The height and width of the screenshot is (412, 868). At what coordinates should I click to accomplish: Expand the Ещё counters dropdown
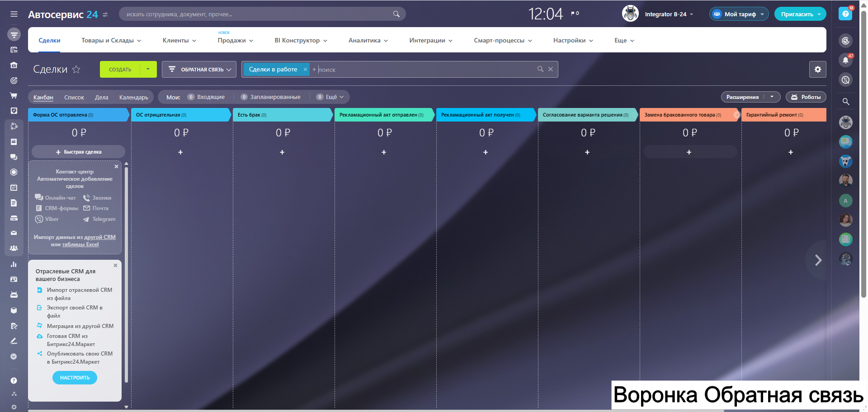[330, 97]
